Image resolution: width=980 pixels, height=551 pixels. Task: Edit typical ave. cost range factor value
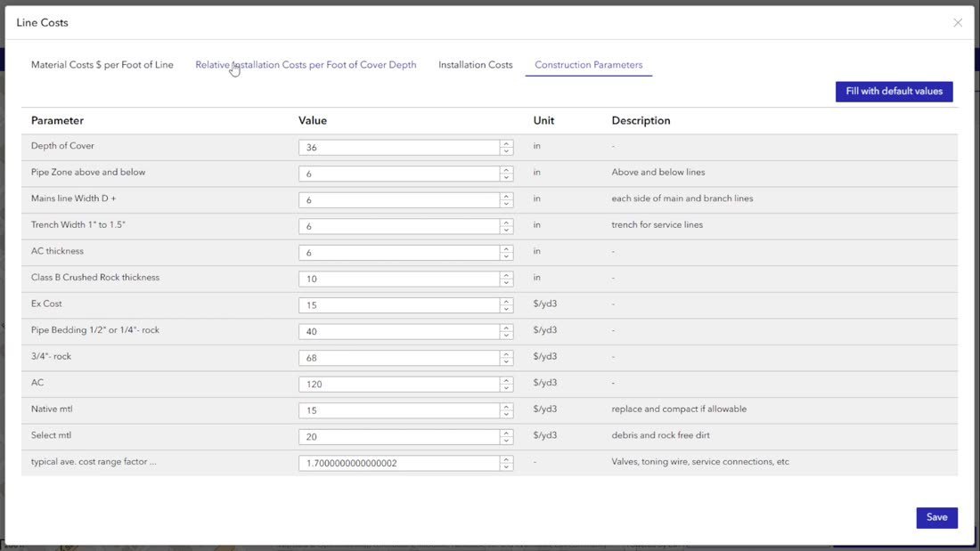pos(399,463)
